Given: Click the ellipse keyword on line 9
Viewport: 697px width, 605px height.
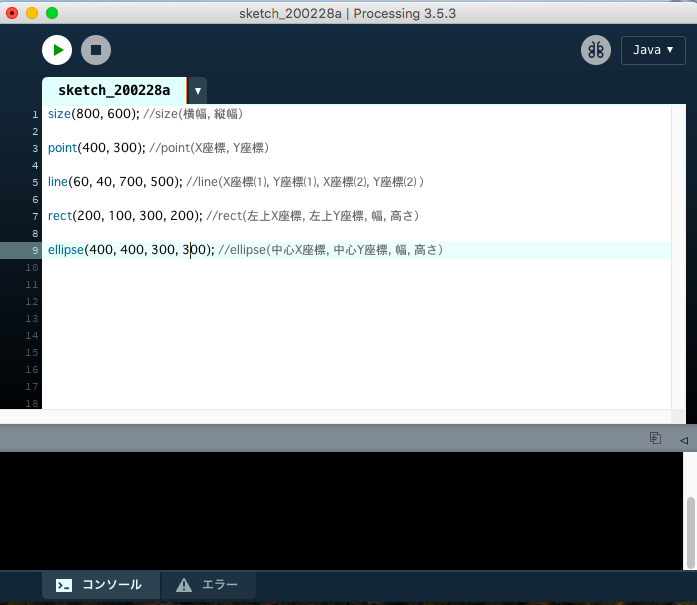Looking at the screenshot, I should (66, 250).
